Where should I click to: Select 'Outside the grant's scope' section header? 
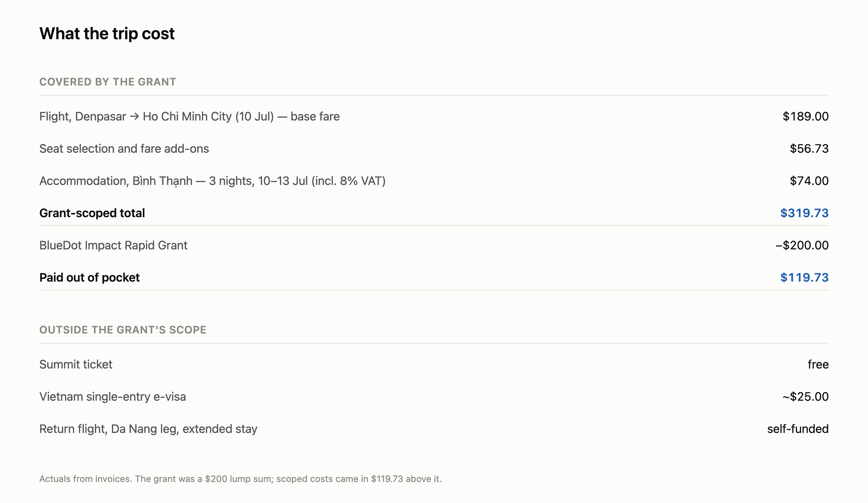(x=123, y=330)
